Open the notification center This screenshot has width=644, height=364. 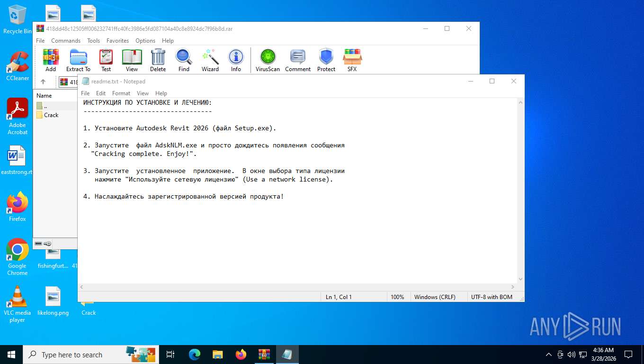(628, 355)
